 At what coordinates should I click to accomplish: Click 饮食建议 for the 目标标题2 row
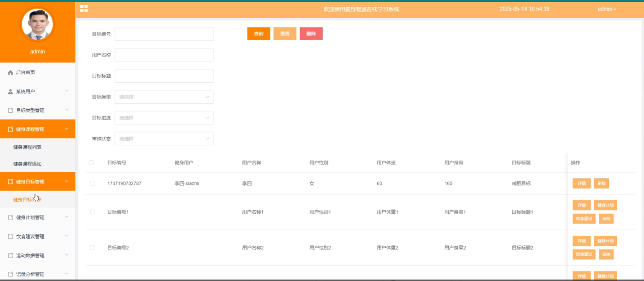point(584,254)
